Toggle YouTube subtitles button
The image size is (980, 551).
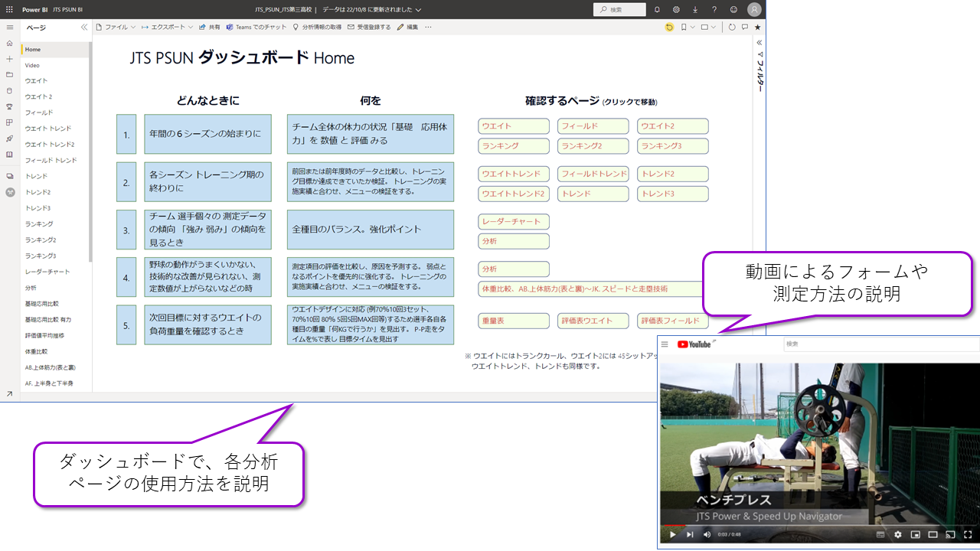[880, 534]
